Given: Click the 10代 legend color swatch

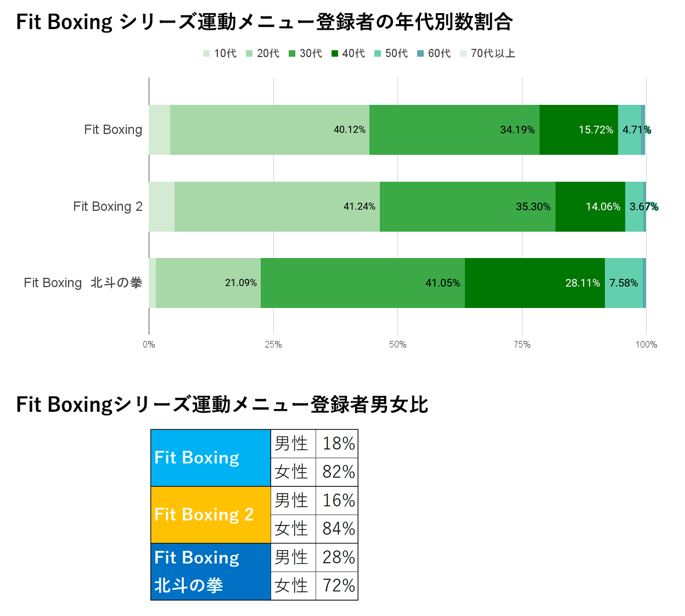Looking at the screenshot, I should (206, 54).
